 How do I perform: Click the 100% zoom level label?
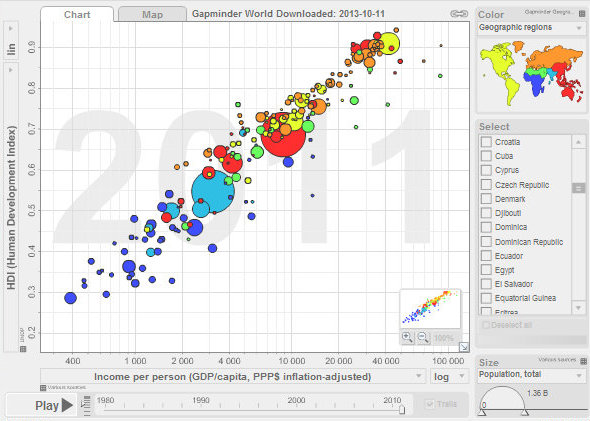pyautogui.click(x=444, y=338)
